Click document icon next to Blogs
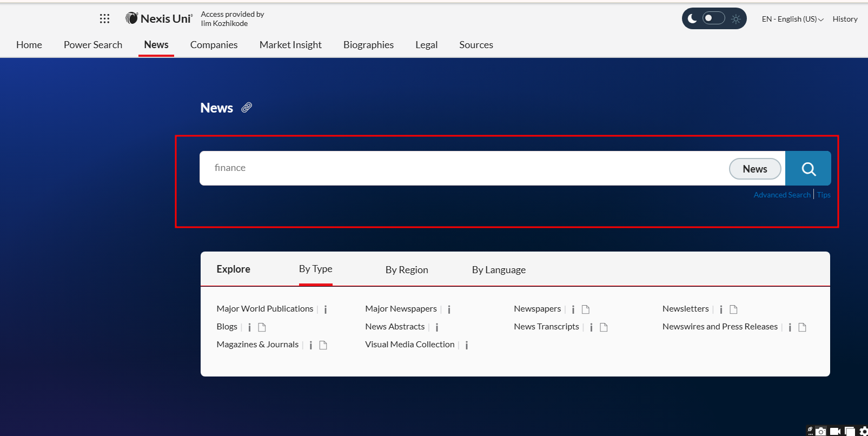The width and height of the screenshot is (868, 436). click(262, 327)
